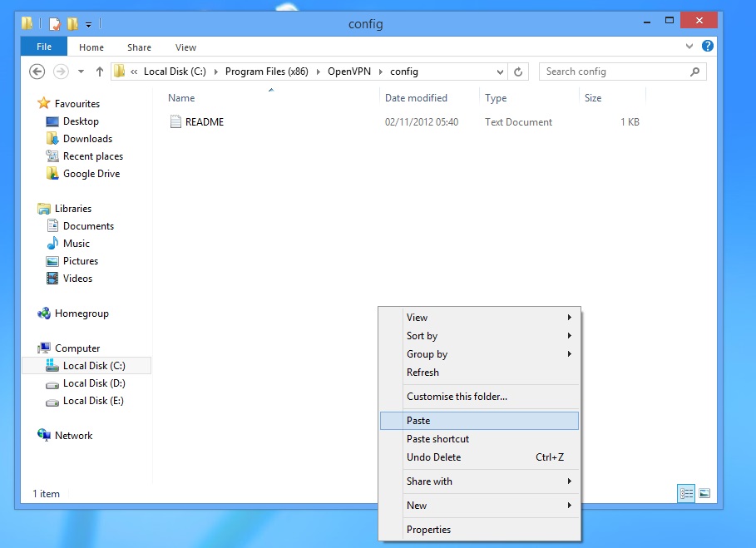Click the Local Disk (C:) drive icon
Screen dimensions: 756x548
(52, 365)
